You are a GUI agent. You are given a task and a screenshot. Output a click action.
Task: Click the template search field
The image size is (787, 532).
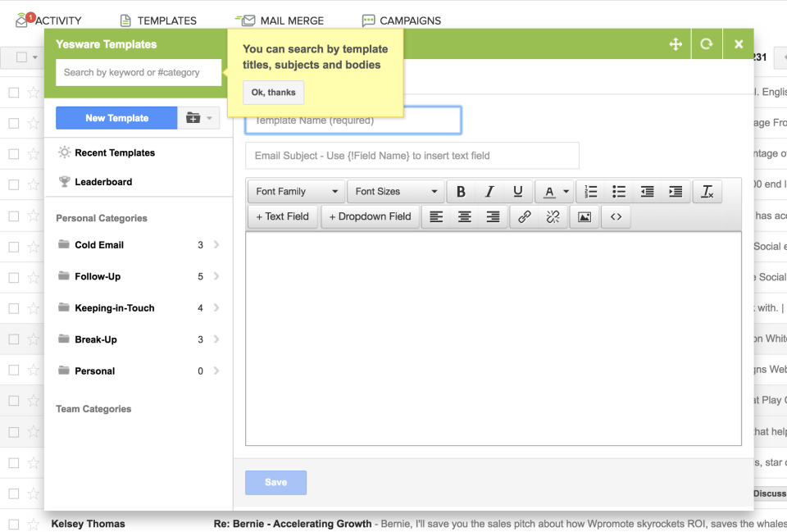(139, 72)
